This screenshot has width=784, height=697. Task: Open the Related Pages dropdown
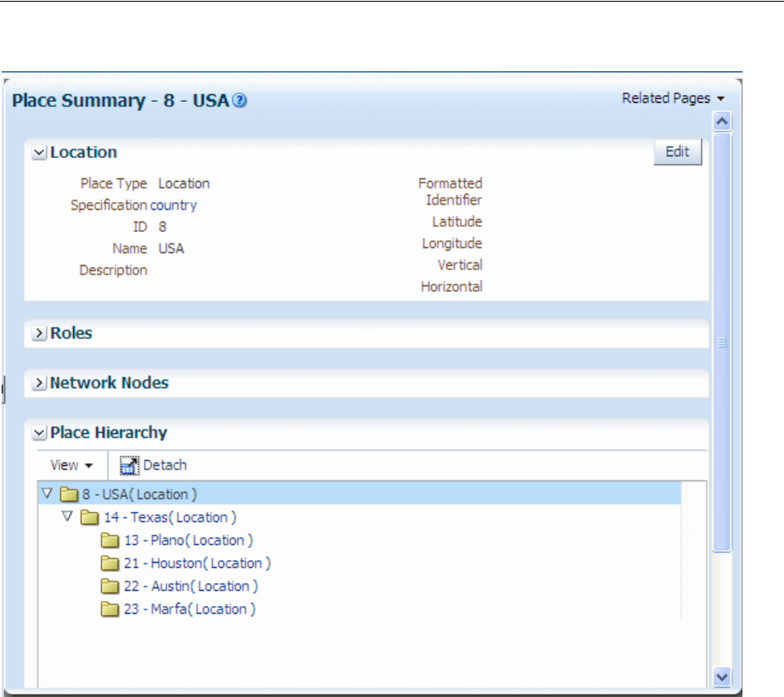click(673, 98)
